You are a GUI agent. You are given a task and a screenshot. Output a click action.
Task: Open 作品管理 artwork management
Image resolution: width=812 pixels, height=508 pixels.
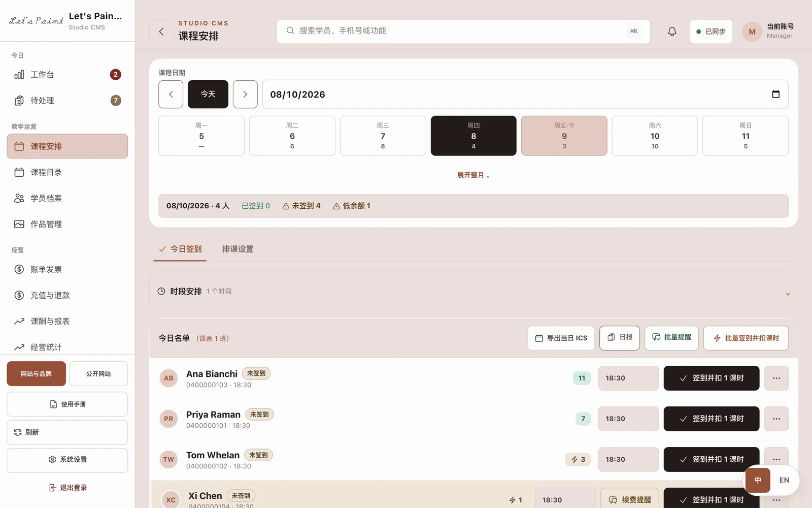(x=67, y=224)
